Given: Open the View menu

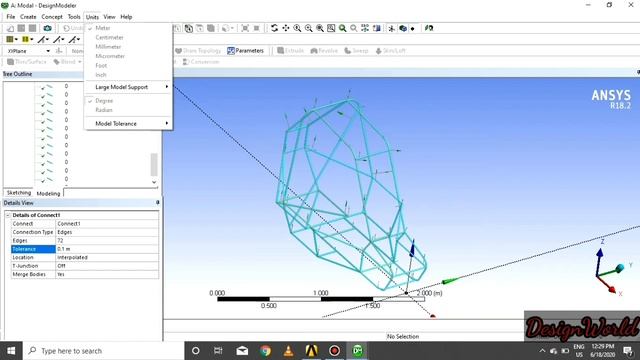Looking at the screenshot, I should (109, 17).
